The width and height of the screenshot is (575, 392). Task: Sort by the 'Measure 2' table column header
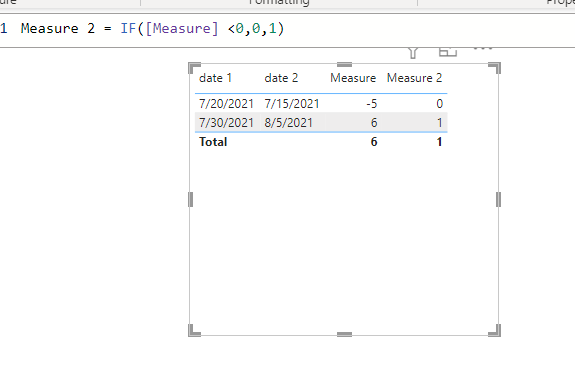tap(414, 78)
